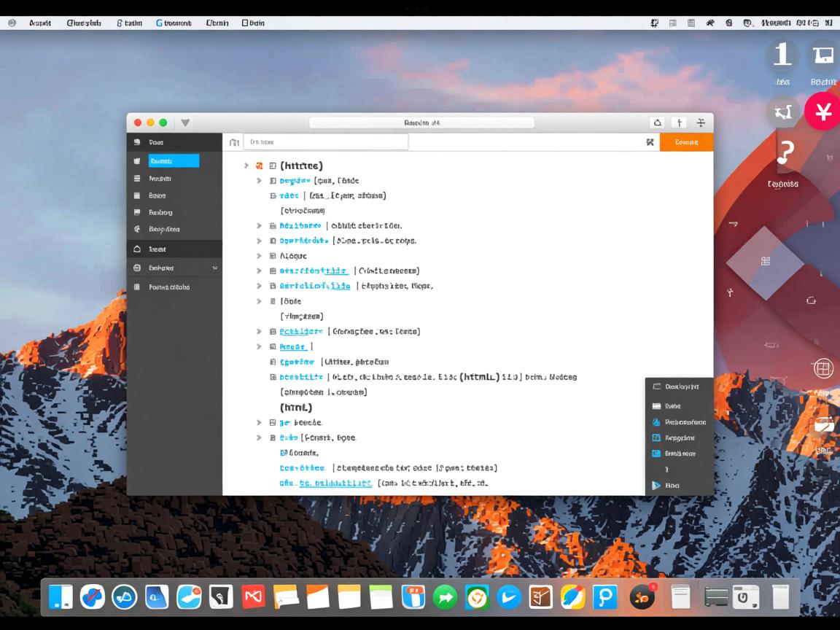
Task: Click the bell-shaped icon in the title bar
Action: click(x=658, y=122)
